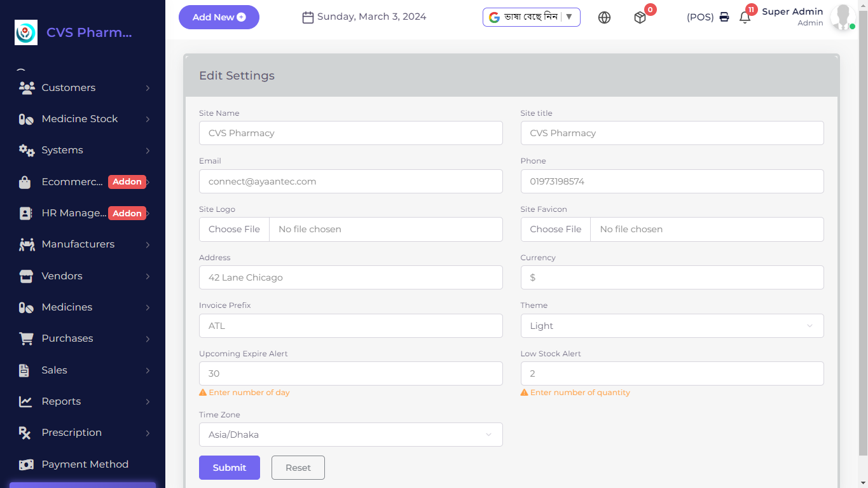Open the notifications bell icon
Image resolution: width=868 pixels, height=488 pixels.
pos(745,18)
